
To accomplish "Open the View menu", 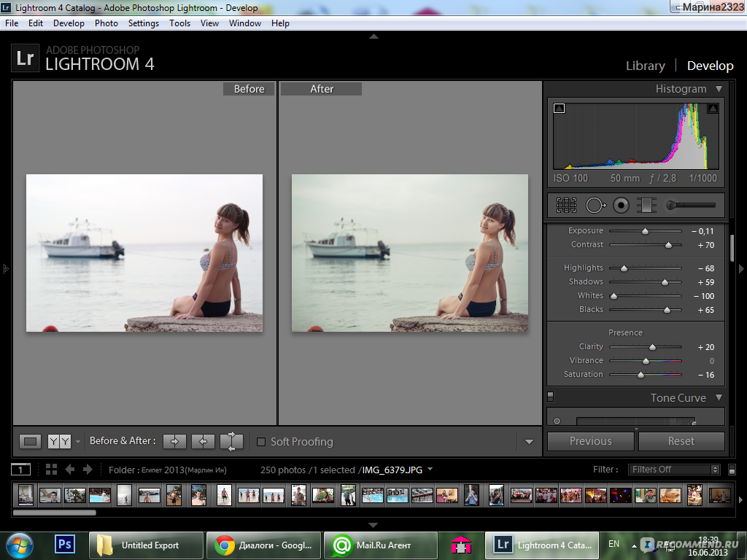I will [x=209, y=23].
